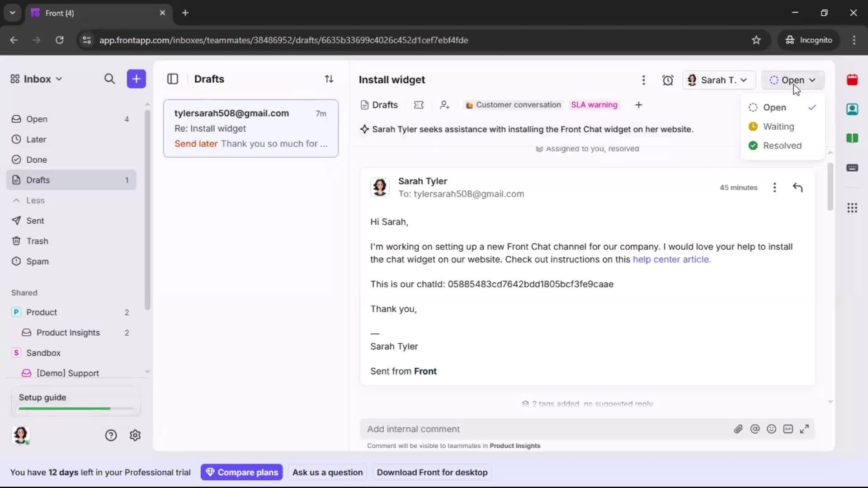Open the calendar icon in right sidebar

(853, 80)
